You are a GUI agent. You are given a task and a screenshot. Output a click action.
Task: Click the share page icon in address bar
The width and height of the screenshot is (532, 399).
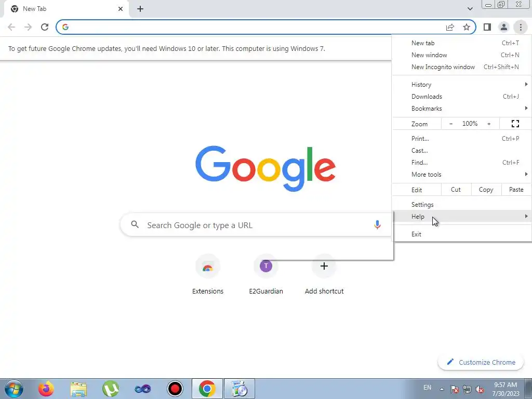tap(450, 27)
